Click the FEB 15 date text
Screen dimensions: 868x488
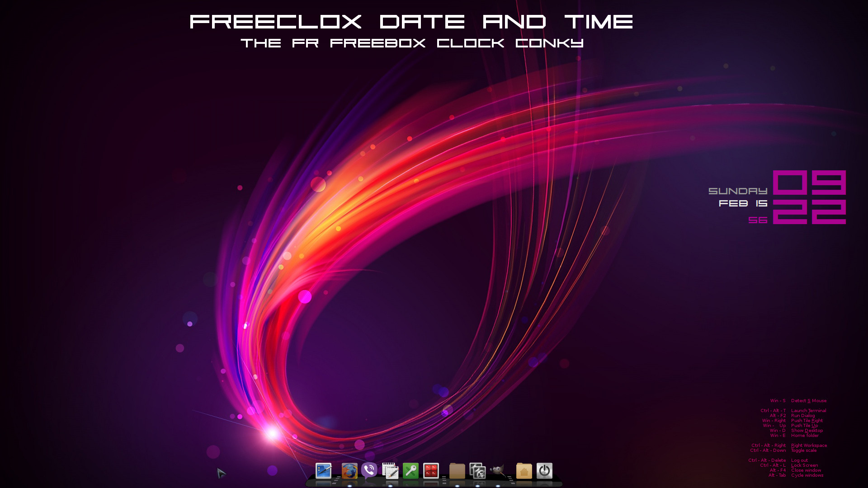pyautogui.click(x=743, y=203)
